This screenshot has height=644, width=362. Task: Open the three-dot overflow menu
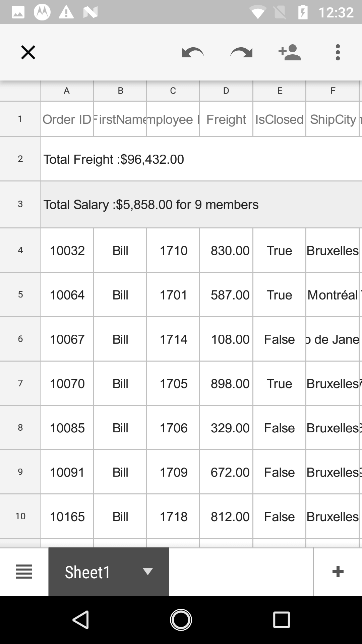click(x=338, y=53)
